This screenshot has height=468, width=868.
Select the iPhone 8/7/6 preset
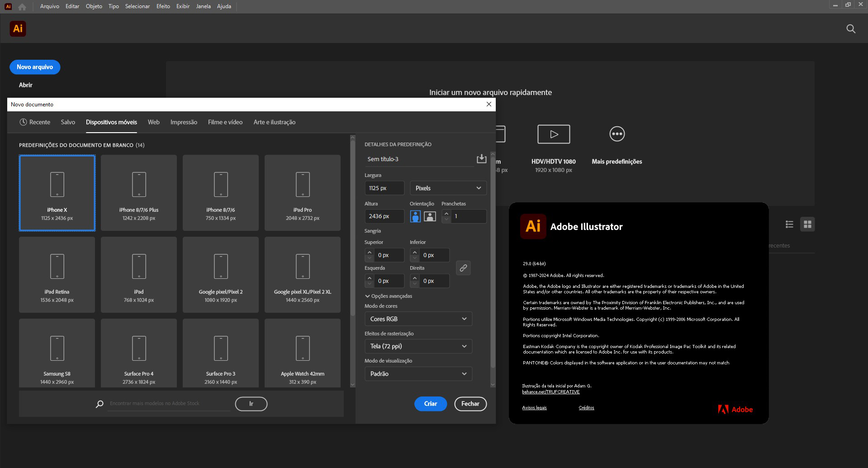[x=221, y=193]
